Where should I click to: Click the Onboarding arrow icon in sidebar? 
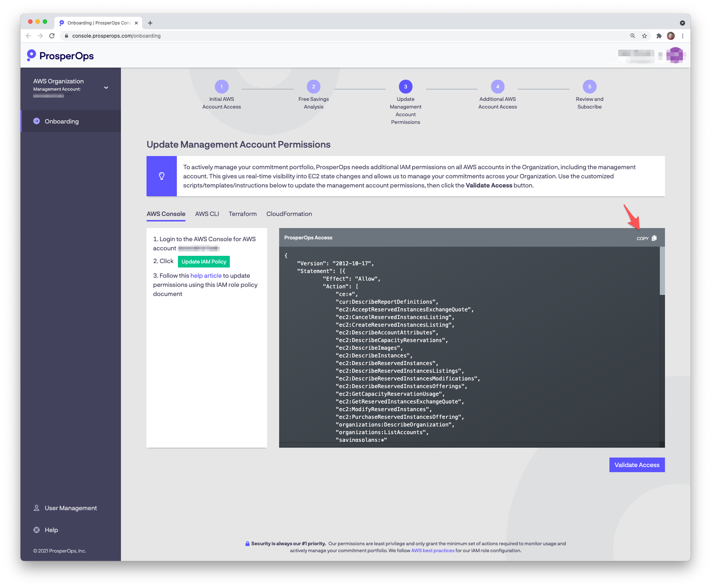[37, 121]
